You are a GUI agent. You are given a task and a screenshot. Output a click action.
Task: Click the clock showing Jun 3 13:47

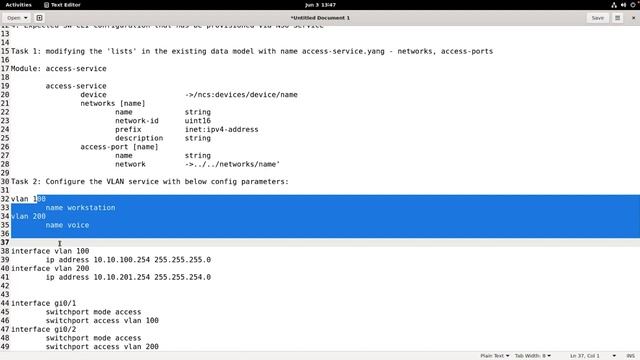click(320, 5)
